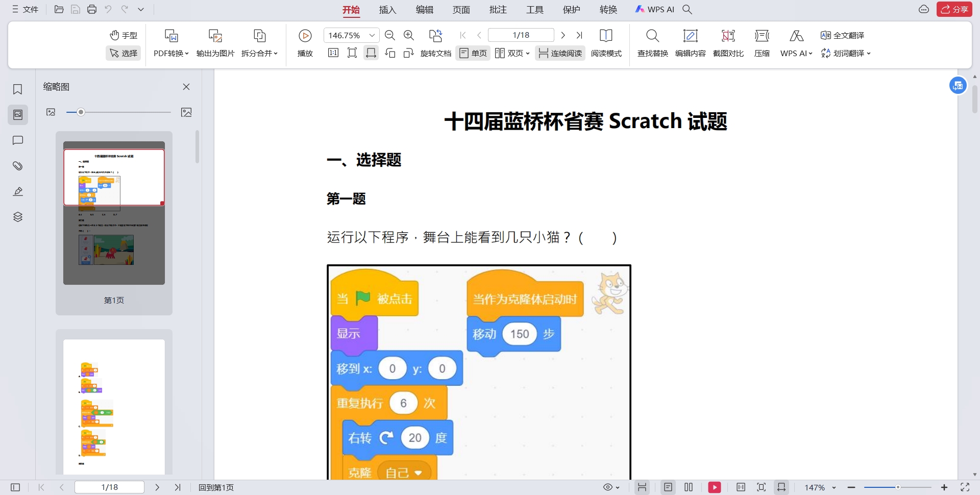Jump to last page in toolbar

click(579, 35)
